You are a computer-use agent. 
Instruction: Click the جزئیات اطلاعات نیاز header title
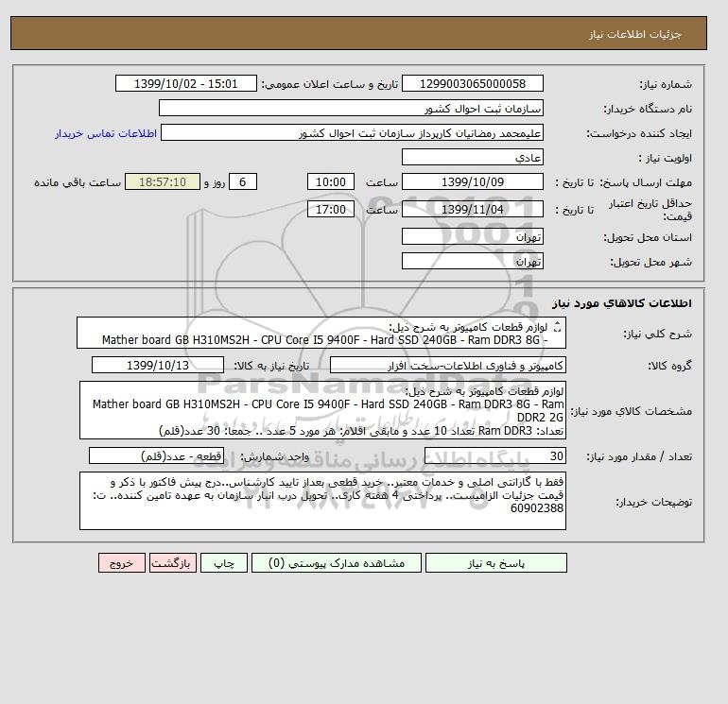click(634, 35)
